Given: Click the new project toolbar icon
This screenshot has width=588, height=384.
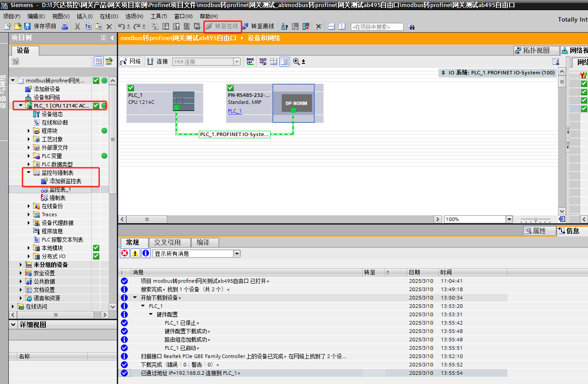Looking at the screenshot, I should 7,26.
